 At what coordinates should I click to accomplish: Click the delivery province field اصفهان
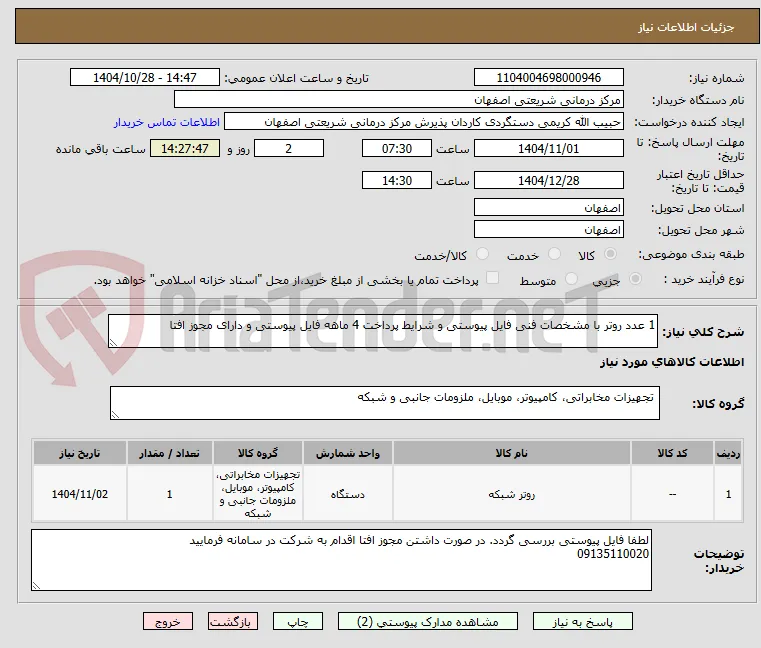click(x=548, y=208)
